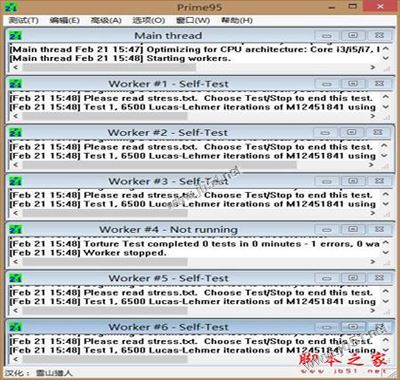
Task: Click scroll-right arrow in Worker #1 window
Action: pos(373,116)
